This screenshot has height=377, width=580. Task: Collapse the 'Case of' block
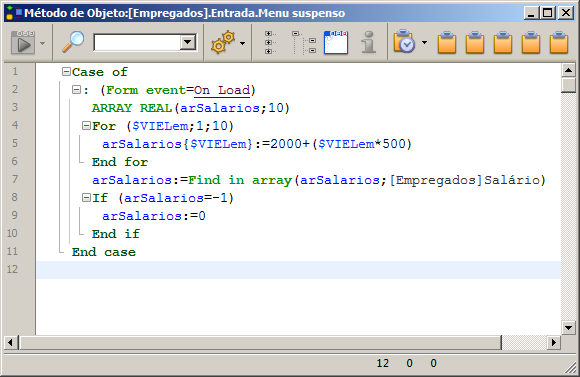click(66, 71)
